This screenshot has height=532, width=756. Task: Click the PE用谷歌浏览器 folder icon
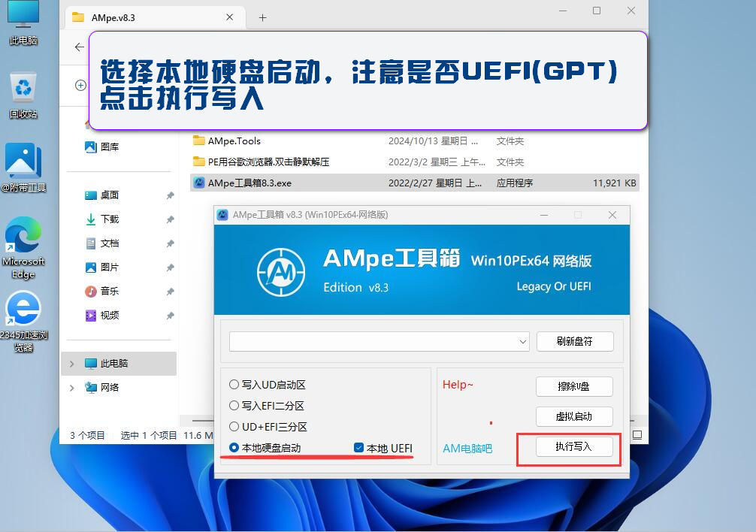click(x=198, y=162)
